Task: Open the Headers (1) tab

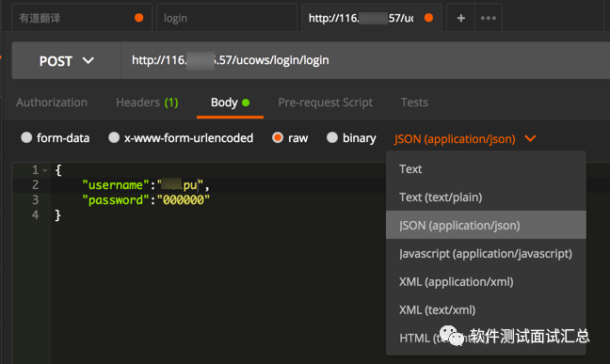Action: (147, 103)
